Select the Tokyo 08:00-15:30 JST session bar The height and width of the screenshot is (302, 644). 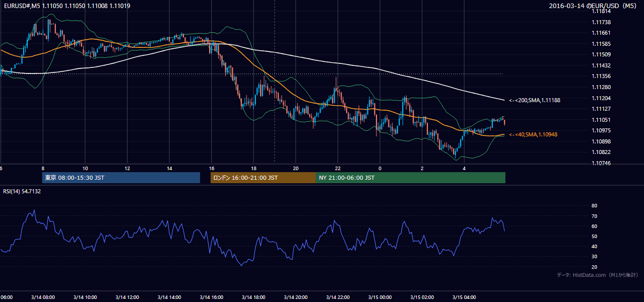click(121, 178)
